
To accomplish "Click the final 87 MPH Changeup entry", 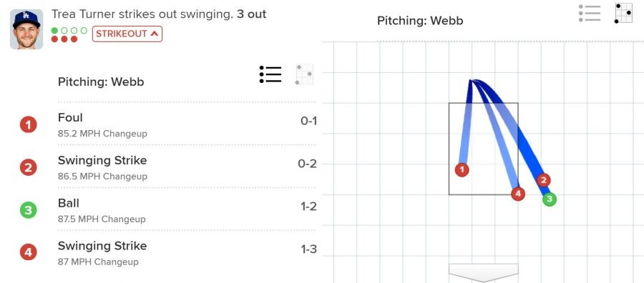I will click(x=168, y=253).
